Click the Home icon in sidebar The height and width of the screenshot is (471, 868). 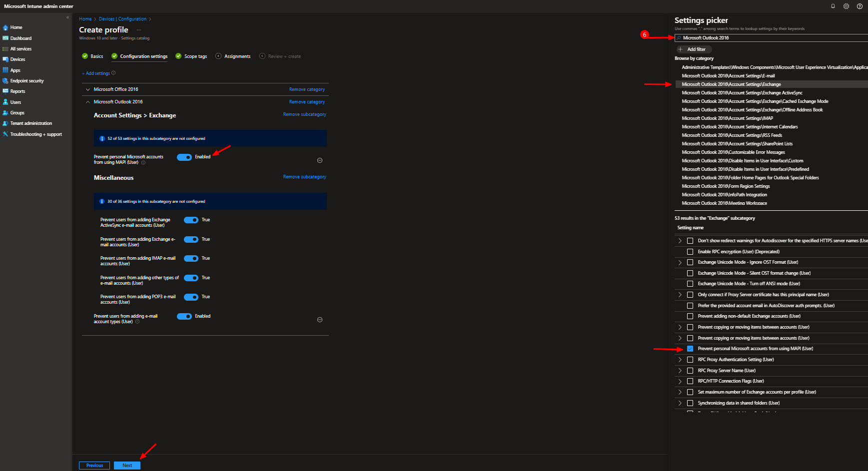[x=5, y=27]
